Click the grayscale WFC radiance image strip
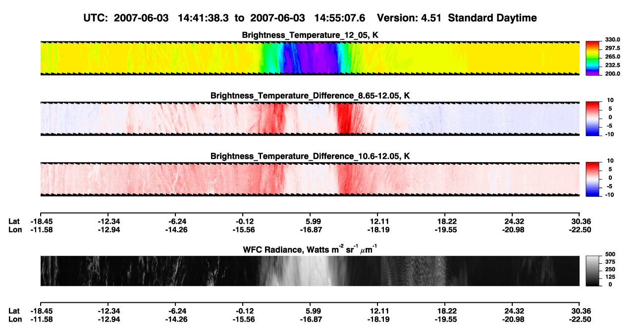 (310, 271)
